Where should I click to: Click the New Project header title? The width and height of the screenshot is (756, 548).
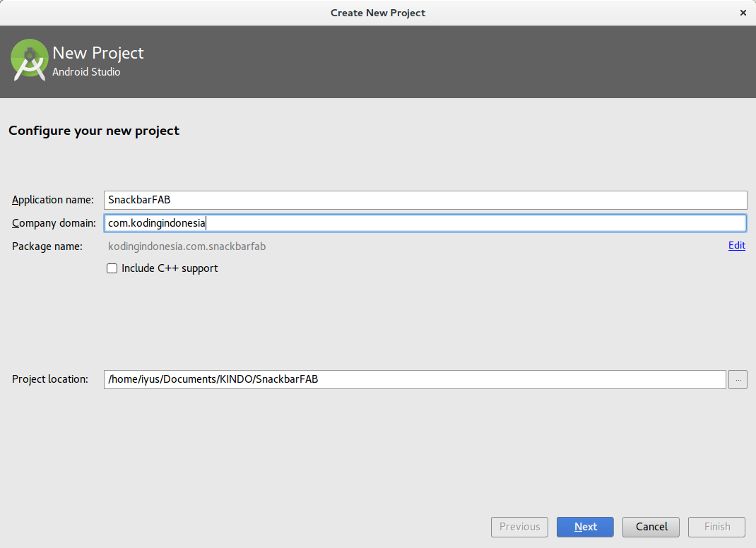point(98,53)
